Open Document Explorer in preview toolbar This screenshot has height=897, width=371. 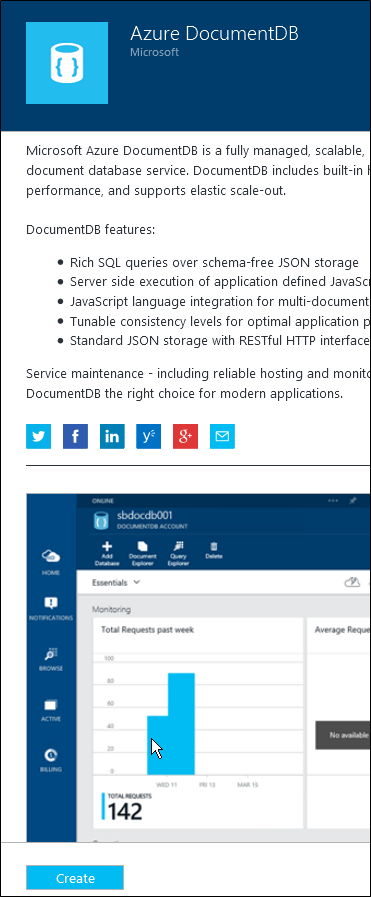tap(142, 554)
